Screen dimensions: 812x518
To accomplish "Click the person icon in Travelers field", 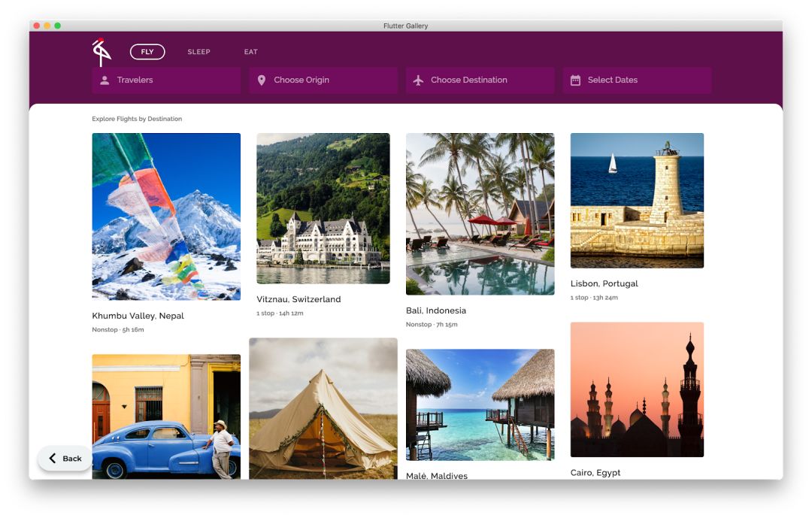I will pos(105,80).
